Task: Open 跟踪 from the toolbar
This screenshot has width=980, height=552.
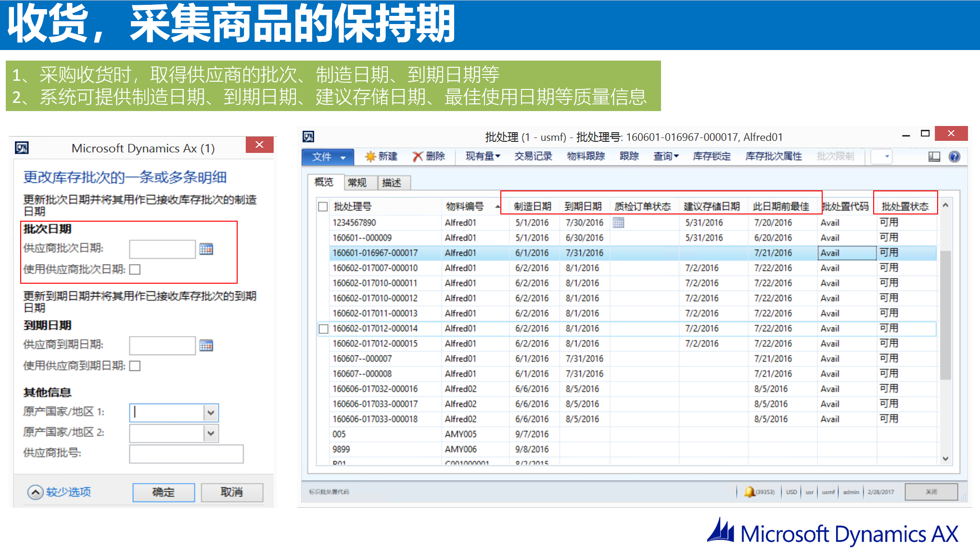Action: tap(629, 156)
